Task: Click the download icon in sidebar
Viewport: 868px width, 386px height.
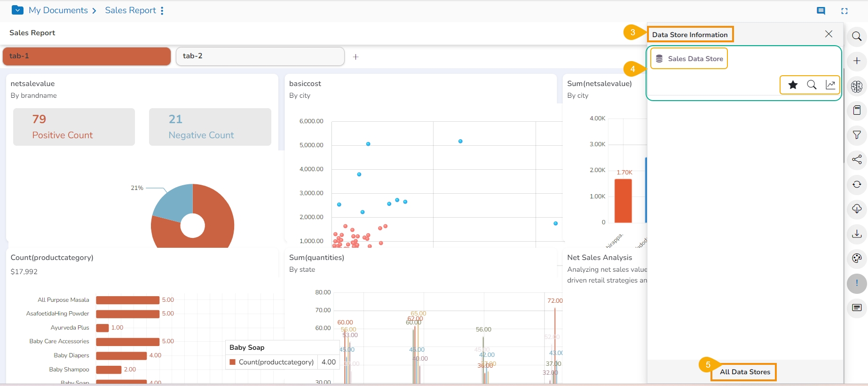Action: [857, 234]
